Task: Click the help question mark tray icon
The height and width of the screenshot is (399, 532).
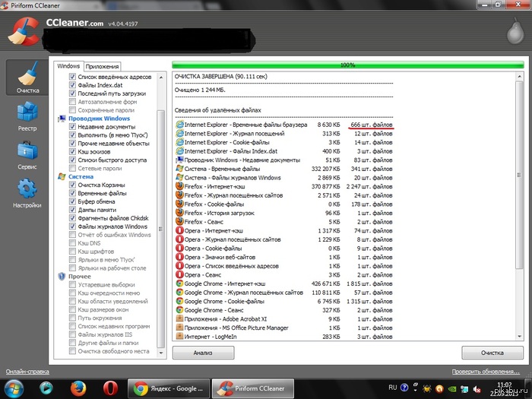Action: click(404, 388)
